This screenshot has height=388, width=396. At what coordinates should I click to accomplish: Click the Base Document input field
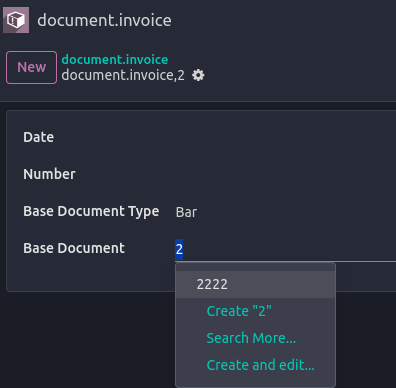pyautogui.click(x=285, y=249)
